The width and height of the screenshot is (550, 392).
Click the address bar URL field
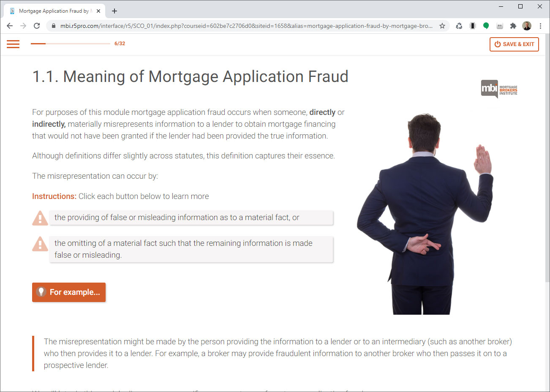tap(246, 26)
